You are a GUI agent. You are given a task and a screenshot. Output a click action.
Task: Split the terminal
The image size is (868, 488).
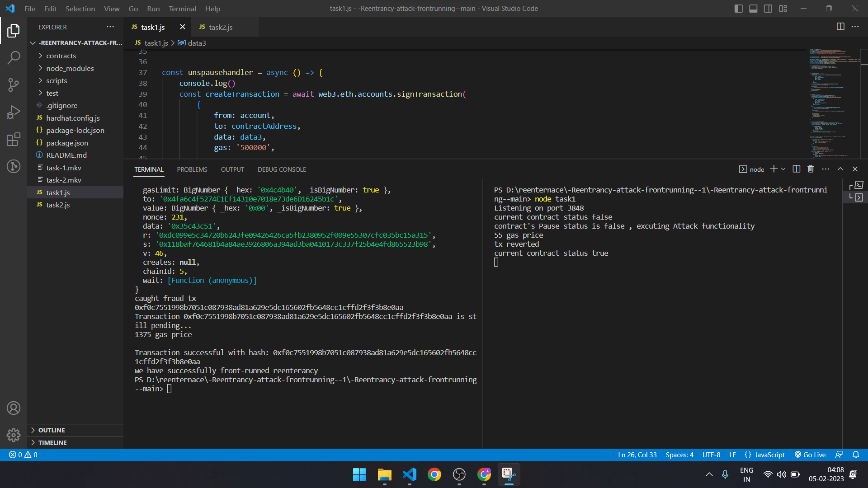pos(797,169)
